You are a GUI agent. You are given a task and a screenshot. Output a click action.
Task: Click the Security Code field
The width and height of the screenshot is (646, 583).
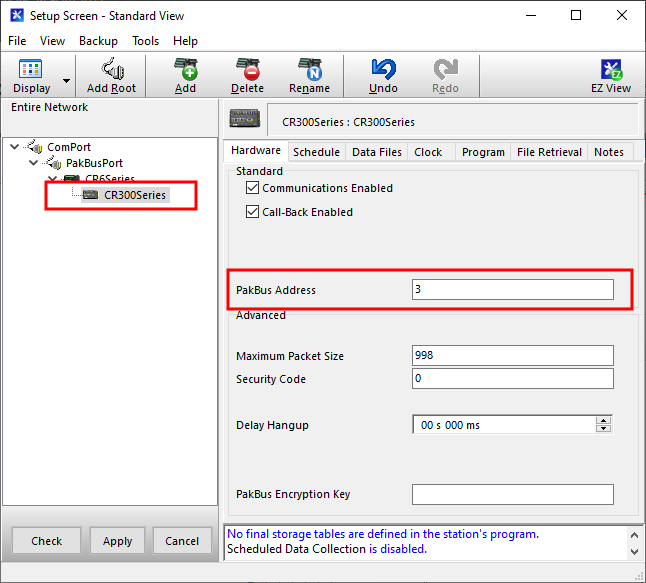pyautogui.click(x=513, y=378)
